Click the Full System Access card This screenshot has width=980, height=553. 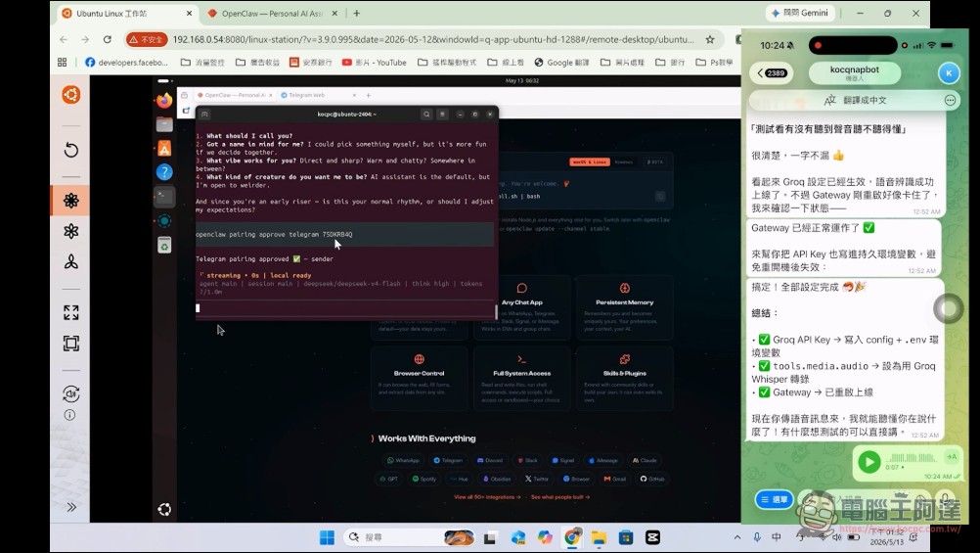(x=522, y=378)
